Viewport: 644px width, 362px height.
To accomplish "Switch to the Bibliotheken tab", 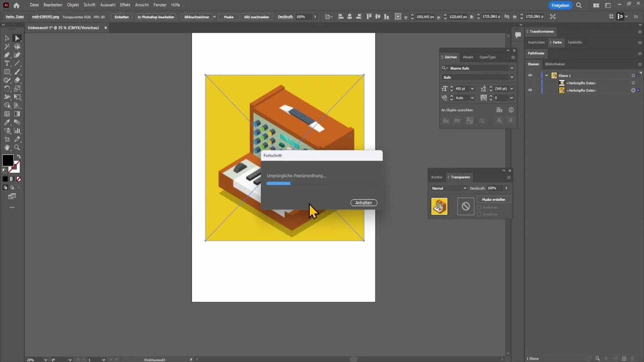I will pos(555,64).
